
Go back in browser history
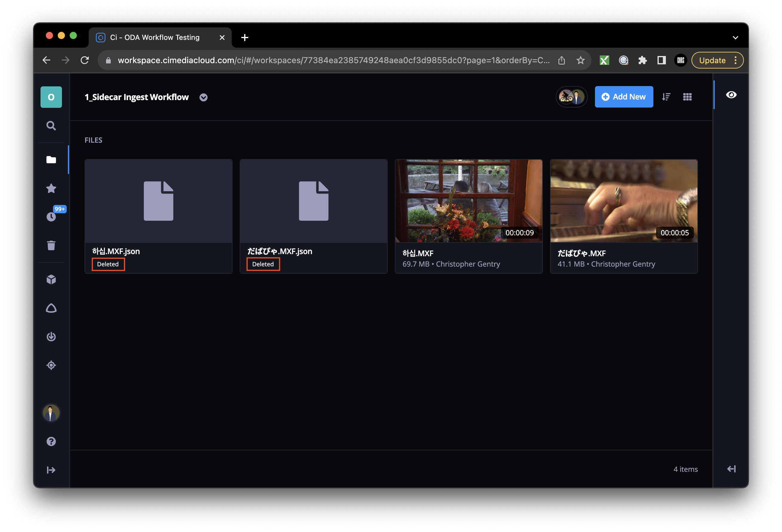[46, 60]
